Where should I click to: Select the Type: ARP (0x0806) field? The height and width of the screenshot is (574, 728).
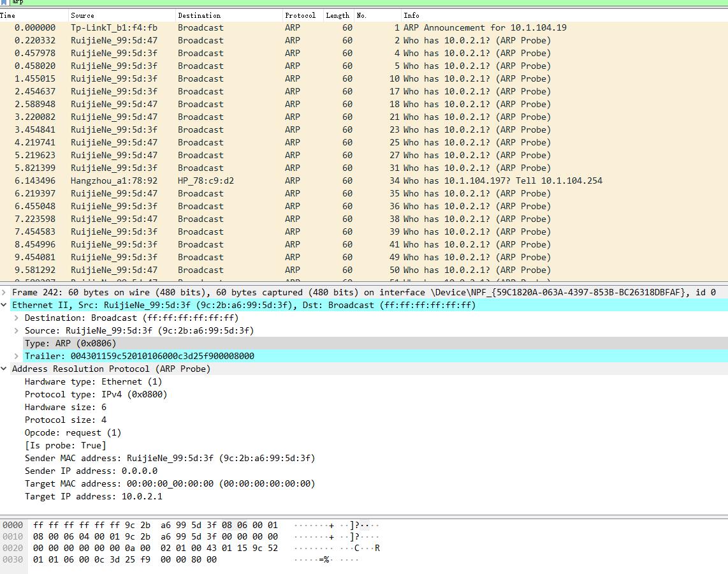point(70,343)
